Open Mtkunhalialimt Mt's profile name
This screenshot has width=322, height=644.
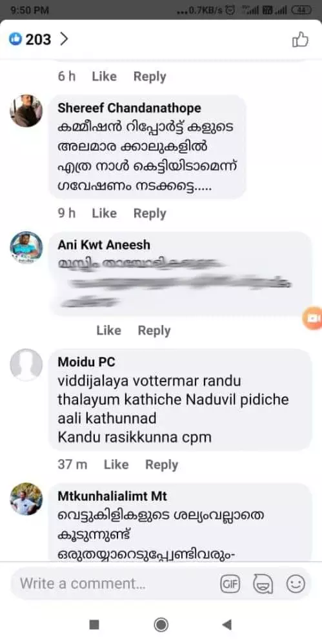click(112, 496)
